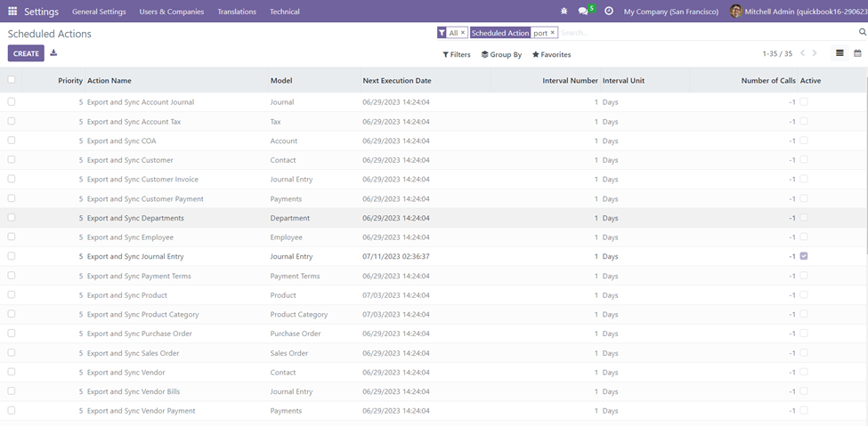This screenshot has width=868, height=426.
Task: Open the conversations chat icon
Action: pos(583,12)
